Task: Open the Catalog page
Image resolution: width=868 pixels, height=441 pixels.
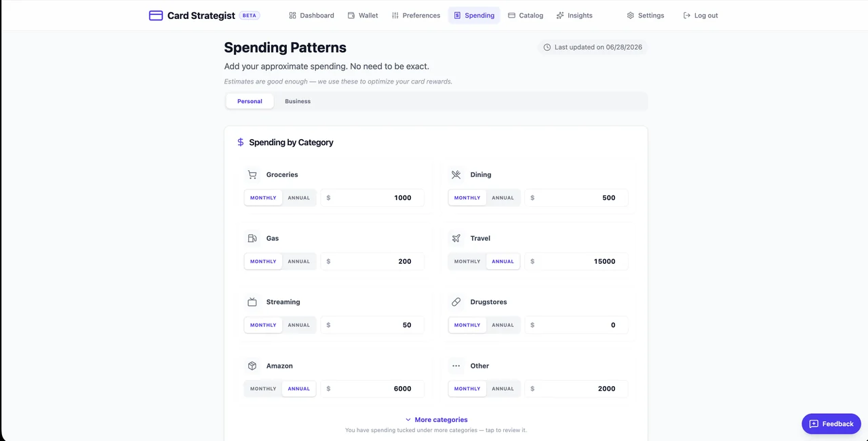Action: [526, 15]
